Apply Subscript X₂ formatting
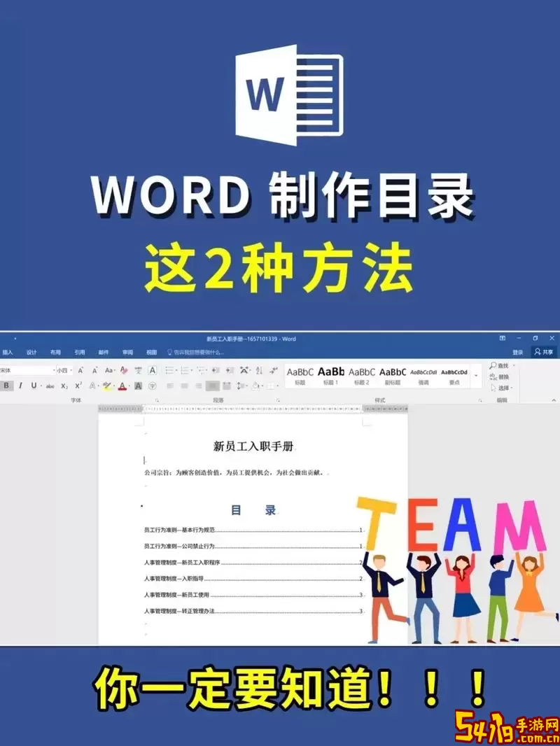The height and width of the screenshot is (746, 560). (x=64, y=386)
